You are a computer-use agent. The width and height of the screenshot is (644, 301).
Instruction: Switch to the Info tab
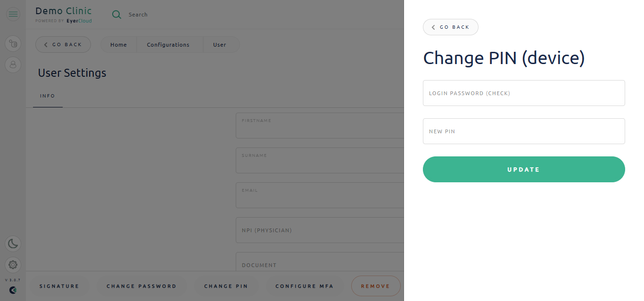pyautogui.click(x=48, y=96)
